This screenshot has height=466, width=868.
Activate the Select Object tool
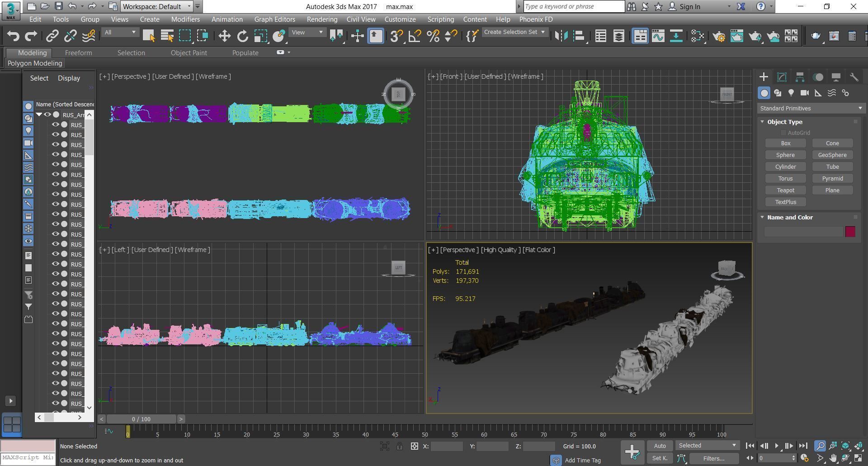[149, 36]
